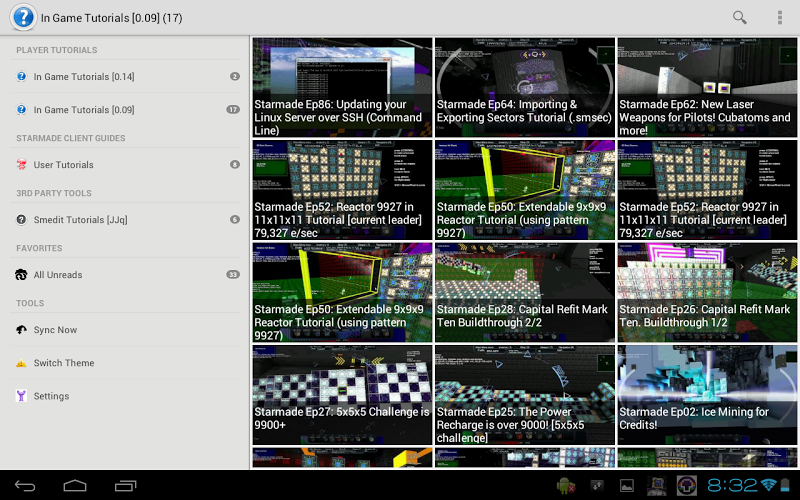Open the picture notification icon in status bar
The image size is (800, 500).
[627, 486]
